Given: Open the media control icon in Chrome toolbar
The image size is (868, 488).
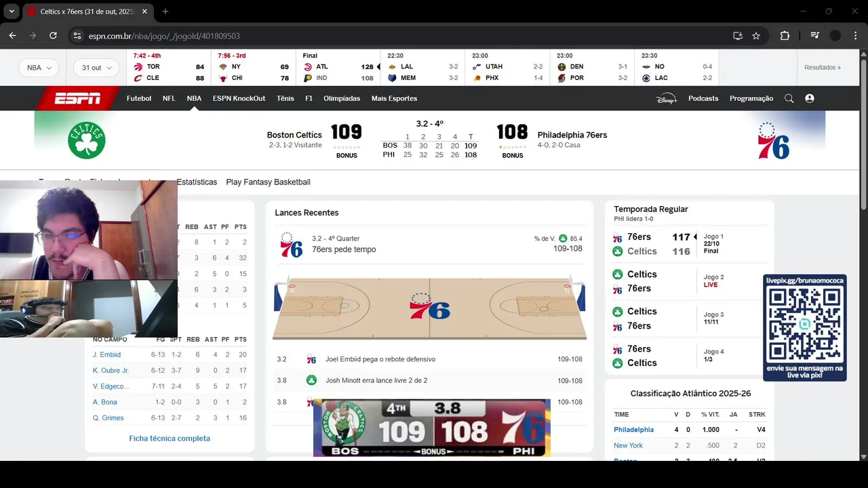Looking at the screenshot, I should point(814,36).
